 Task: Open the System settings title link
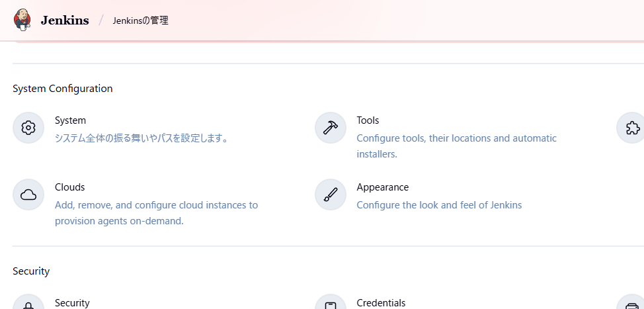pyautogui.click(x=70, y=120)
